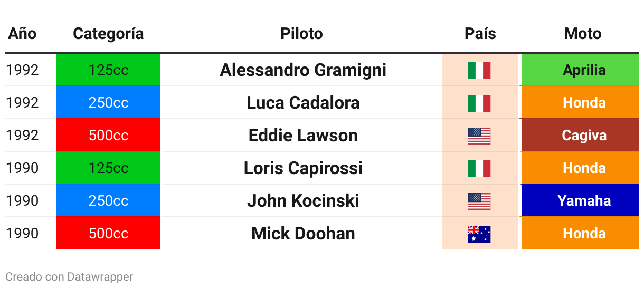
Task: Click the Italian flag beside Alessandro Gramigni
Action: click(x=479, y=70)
